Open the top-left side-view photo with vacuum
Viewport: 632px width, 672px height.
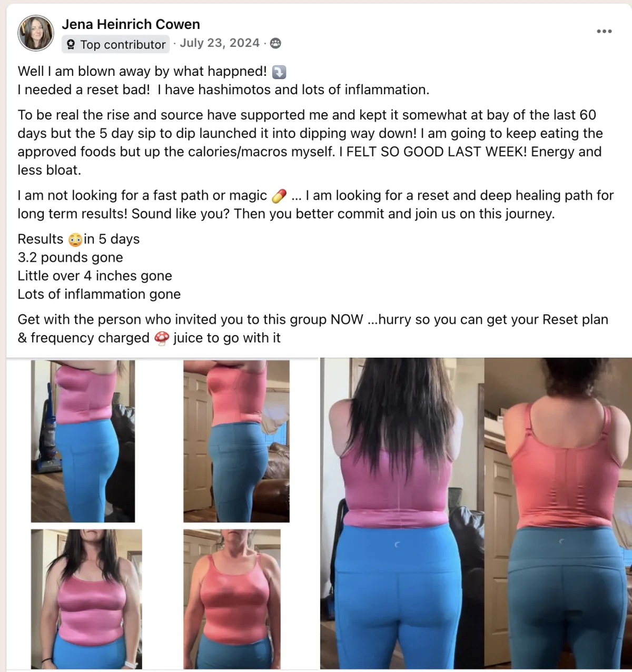tap(83, 441)
